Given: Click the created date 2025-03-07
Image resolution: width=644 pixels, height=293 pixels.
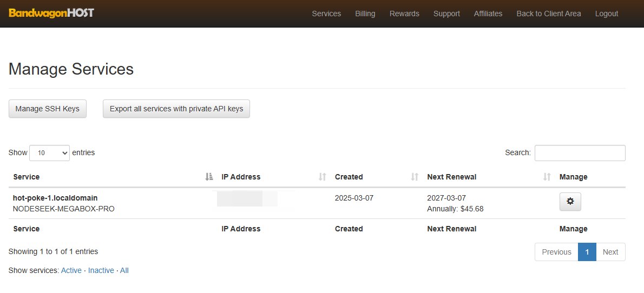Looking at the screenshot, I should coord(354,198).
